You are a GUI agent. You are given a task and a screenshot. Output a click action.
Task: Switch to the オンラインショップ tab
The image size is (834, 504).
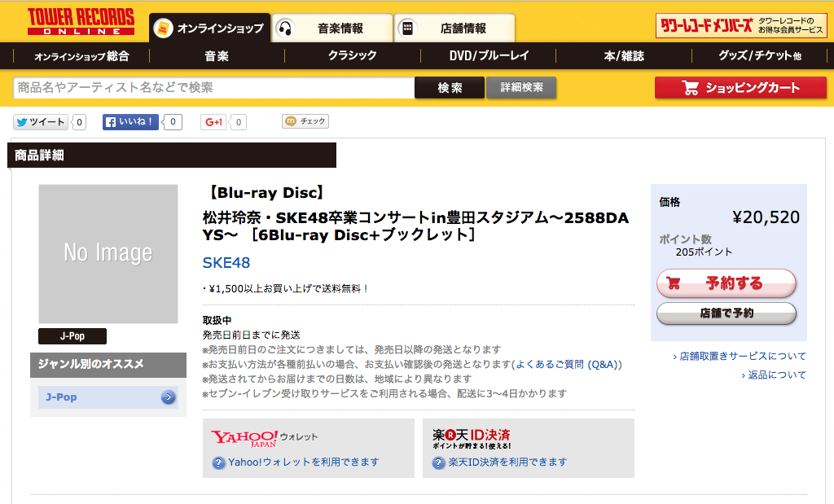[x=209, y=28]
